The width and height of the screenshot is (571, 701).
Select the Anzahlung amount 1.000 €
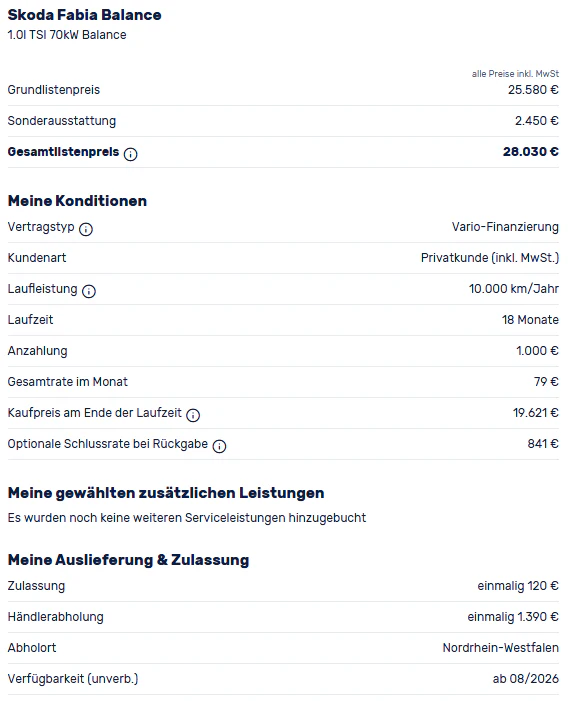(537, 350)
